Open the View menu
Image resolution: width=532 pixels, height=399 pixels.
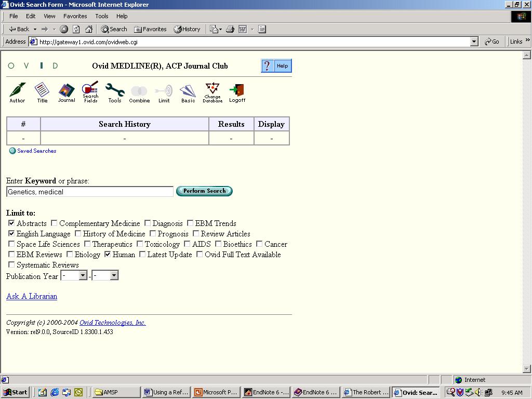(x=49, y=16)
